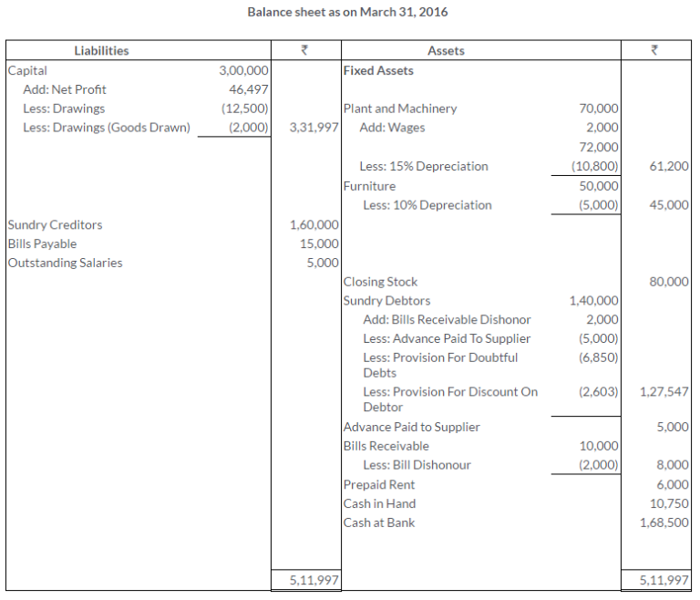Click 'Less: Provision For Discount On Debtor'
Image resolution: width=700 pixels, height=600 pixels.
click(450, 399)
